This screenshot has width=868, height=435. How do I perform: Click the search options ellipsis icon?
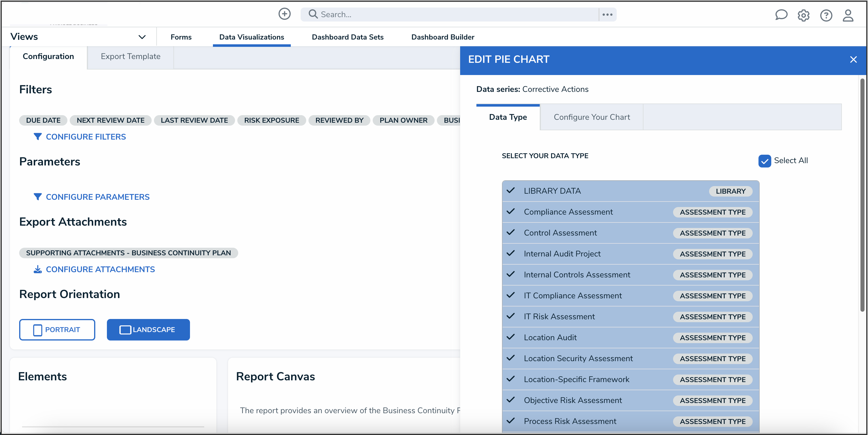607,15
